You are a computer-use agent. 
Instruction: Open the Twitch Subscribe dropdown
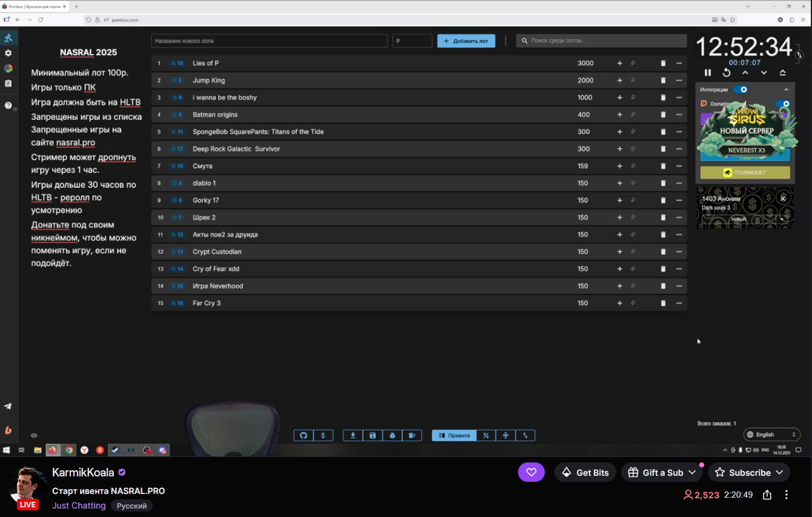[748, 473]
